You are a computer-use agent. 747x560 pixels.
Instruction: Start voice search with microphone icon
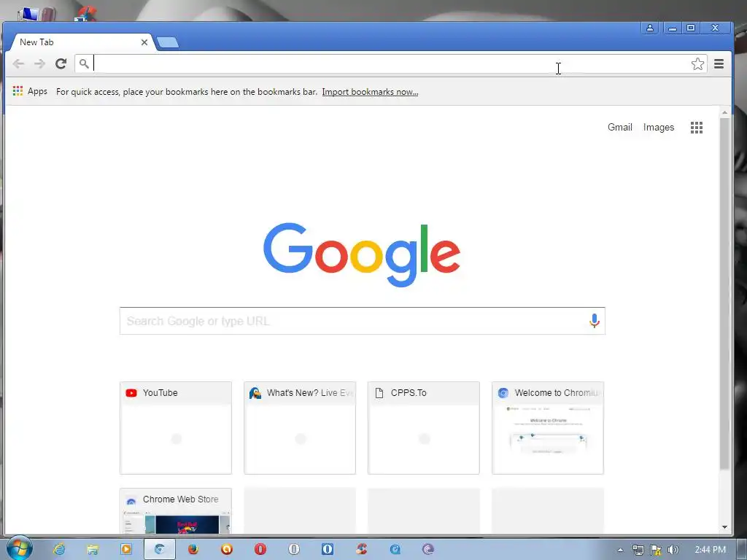[x=594, y=321]
